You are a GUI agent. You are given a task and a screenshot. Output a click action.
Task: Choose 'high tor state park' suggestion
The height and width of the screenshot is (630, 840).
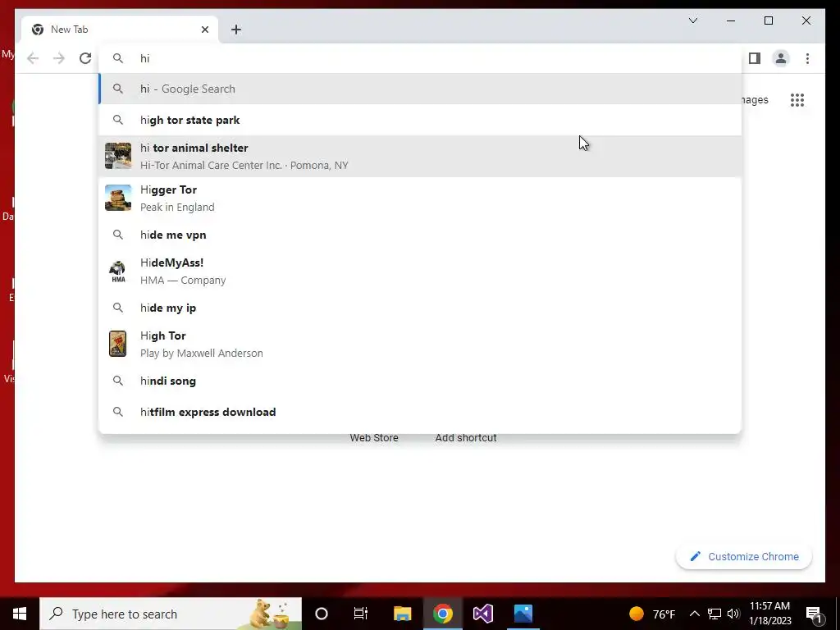click(x=421, y=120)
